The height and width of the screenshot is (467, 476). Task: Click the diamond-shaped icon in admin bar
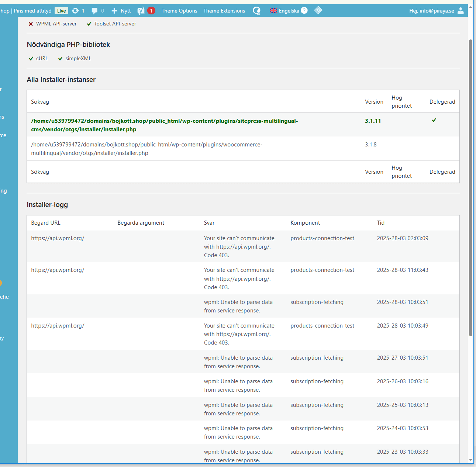[318, 10]
